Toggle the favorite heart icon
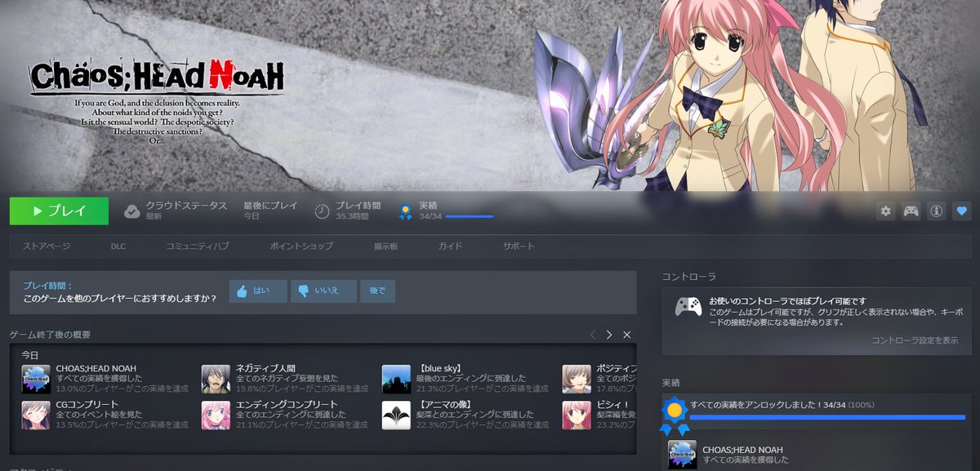This screenshot has width=980, height=471. tap(962, 211)
